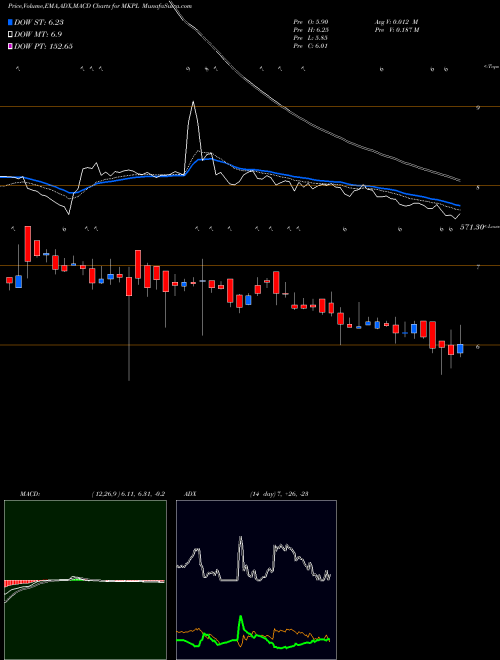
Task: Click the 'Pre V: 0.187 M' value
Action: pos(396,29)
